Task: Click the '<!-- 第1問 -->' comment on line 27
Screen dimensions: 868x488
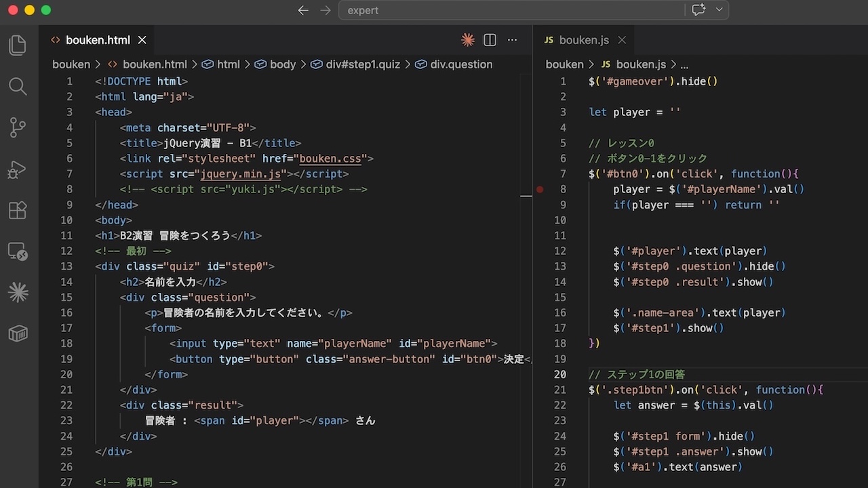Action: click(x=136, y=483)
